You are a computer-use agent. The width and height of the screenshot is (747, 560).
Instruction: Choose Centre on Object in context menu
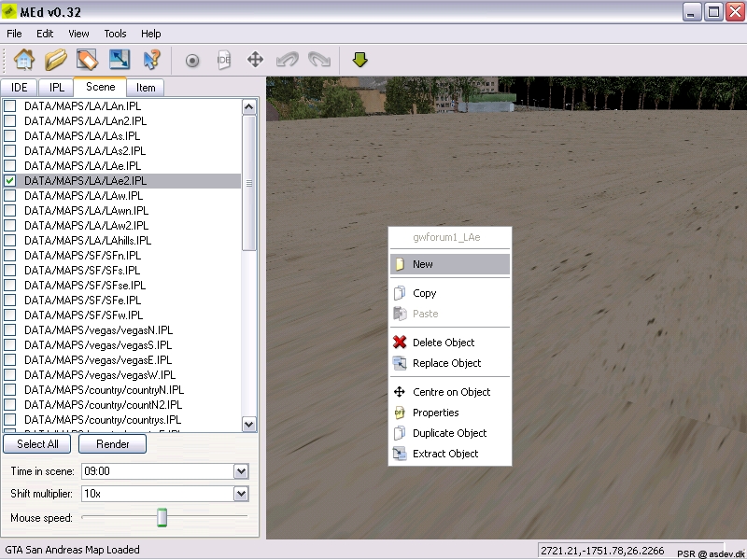[x=450, y=392]
